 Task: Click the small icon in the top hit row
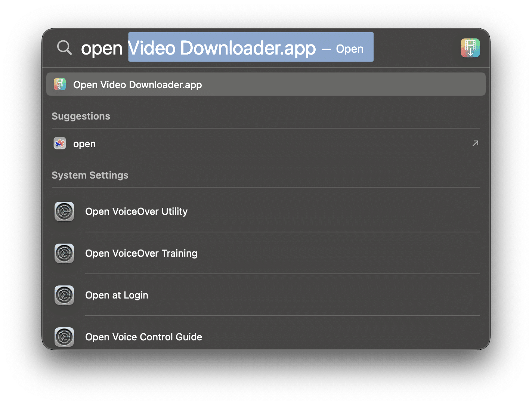pyautogui.click(x=60, y=84)
